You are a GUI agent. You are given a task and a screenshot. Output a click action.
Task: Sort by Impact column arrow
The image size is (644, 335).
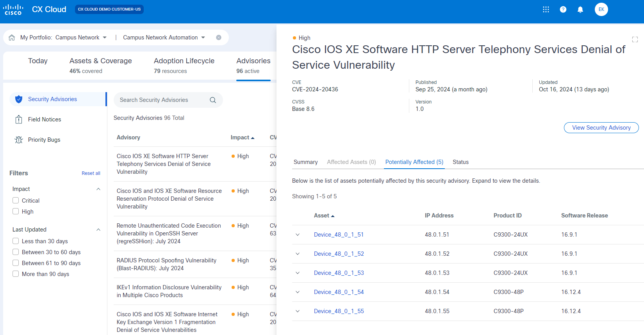tap(253, 138)
